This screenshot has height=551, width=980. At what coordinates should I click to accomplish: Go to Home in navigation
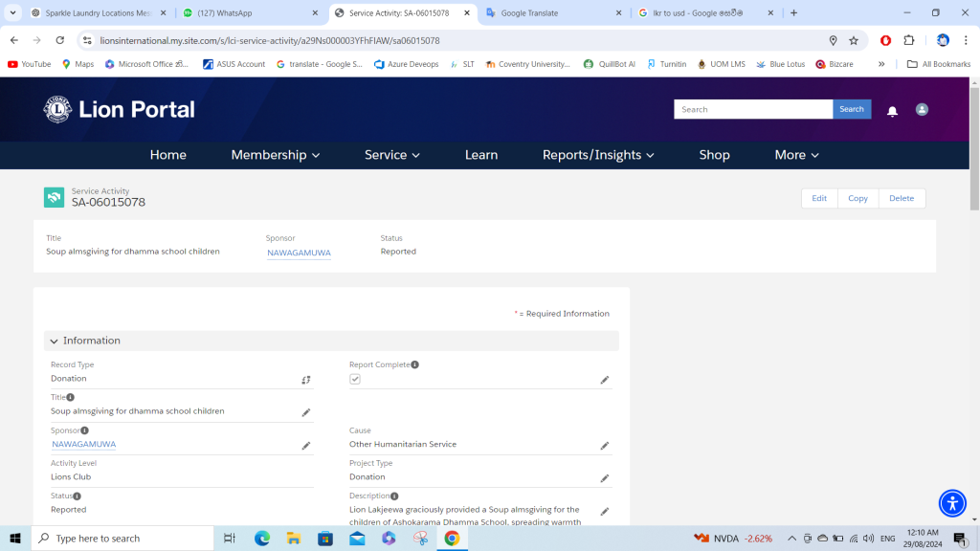(168, 155)
